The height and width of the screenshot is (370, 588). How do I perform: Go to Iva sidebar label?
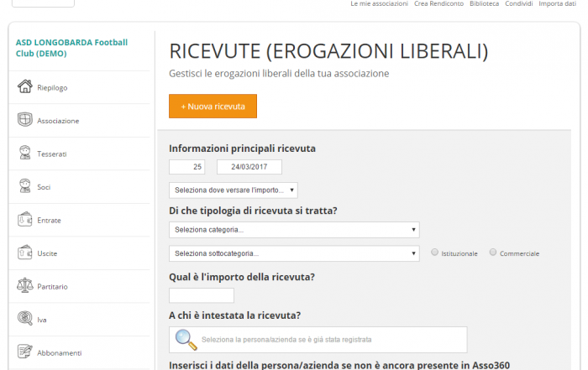pos(42,320)
